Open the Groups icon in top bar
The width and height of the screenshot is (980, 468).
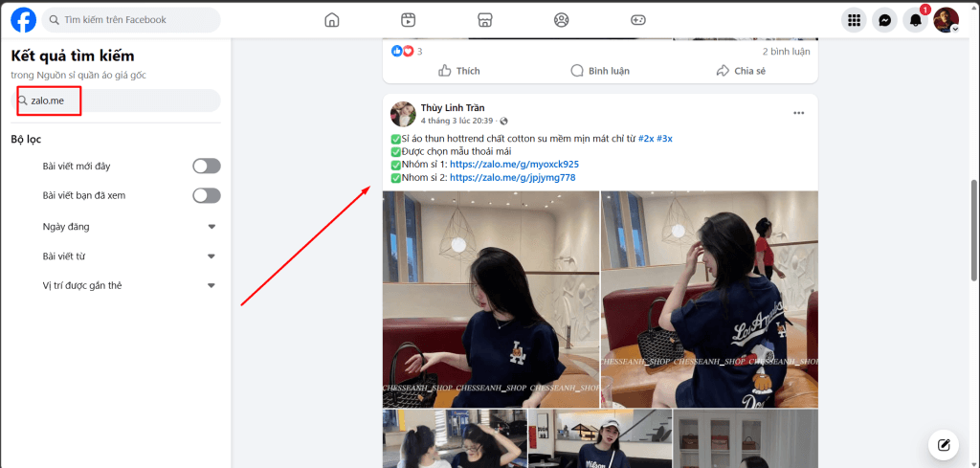tap(562, 20)
